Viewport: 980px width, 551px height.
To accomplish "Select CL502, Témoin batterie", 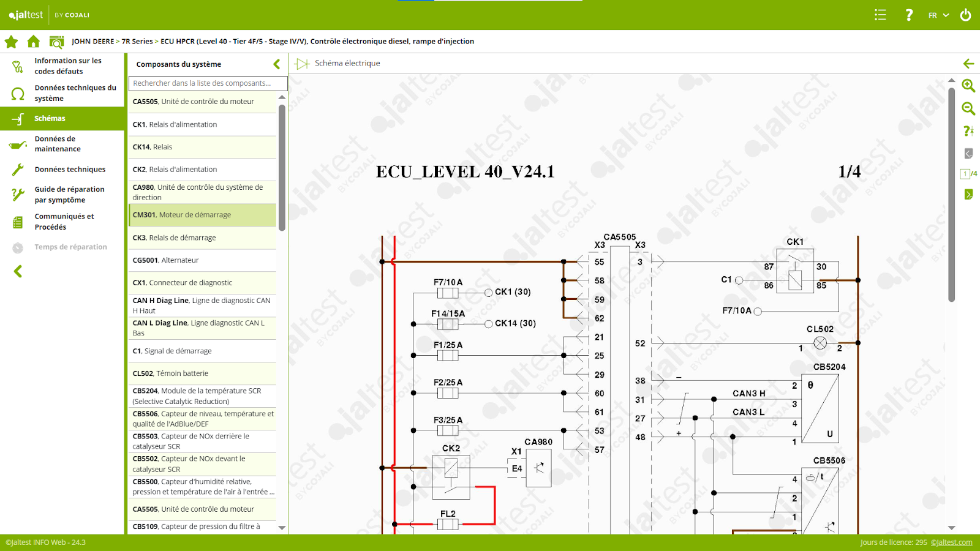I will coord(202,373).
